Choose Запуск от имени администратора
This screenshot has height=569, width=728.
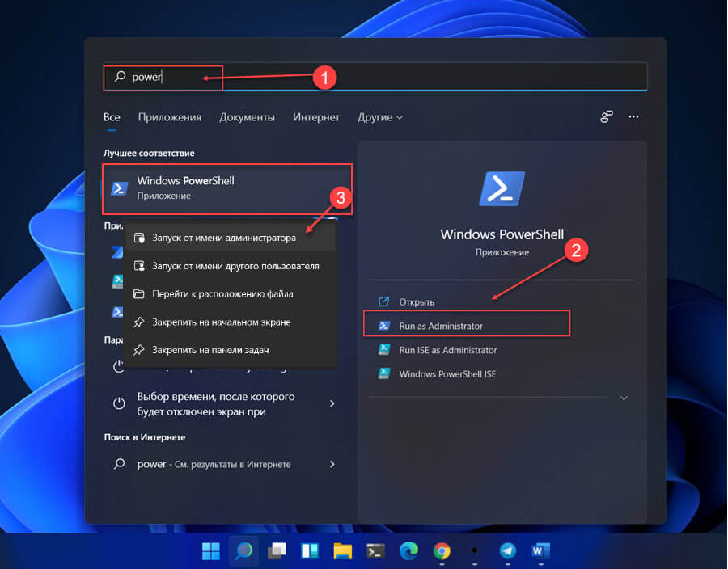pos(231,238)
